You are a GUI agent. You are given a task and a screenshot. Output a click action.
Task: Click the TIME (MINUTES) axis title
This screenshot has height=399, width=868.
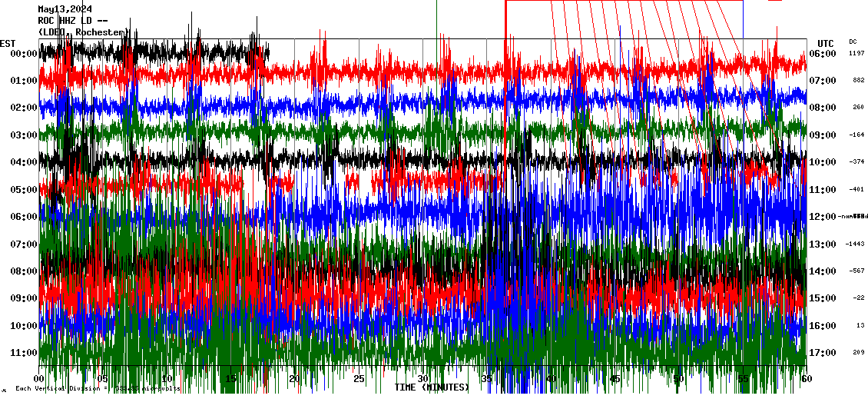pyautogui.click(x=432, y=387)
